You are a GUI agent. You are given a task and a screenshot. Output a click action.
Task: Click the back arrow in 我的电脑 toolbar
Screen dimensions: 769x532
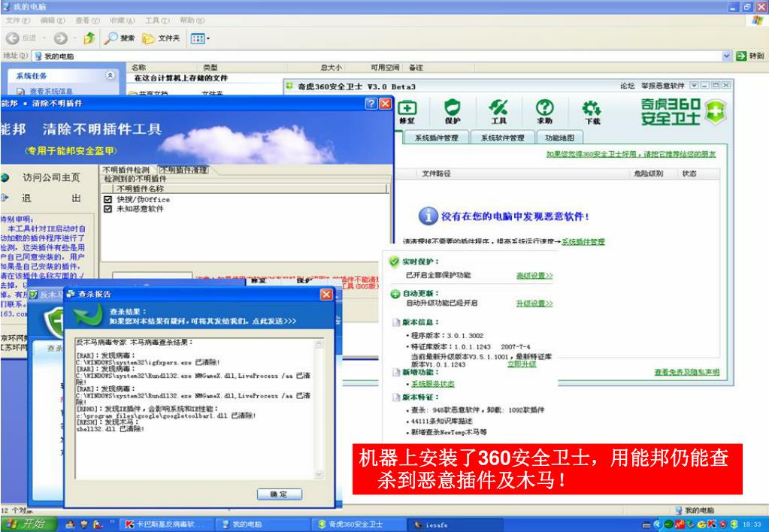click(x=14, y=38)
